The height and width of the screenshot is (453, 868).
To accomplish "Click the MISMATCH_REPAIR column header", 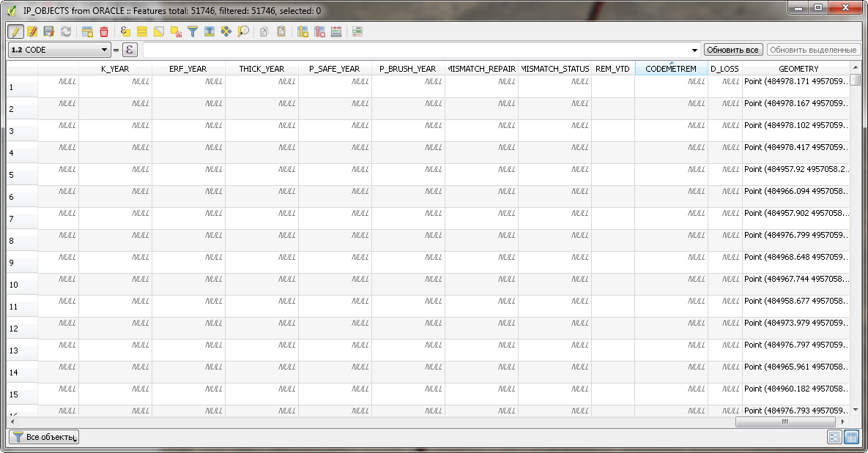I will click(x=481, y=69).
